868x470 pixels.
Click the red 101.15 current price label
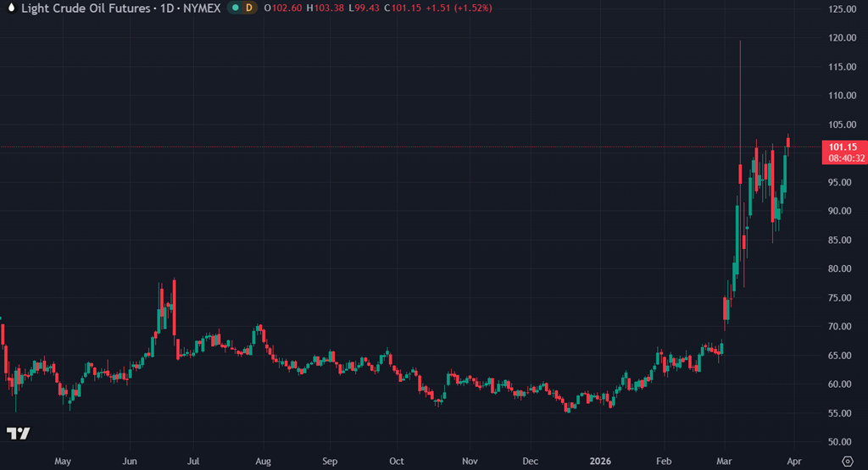pyautogui.click(x=843, y=147)
